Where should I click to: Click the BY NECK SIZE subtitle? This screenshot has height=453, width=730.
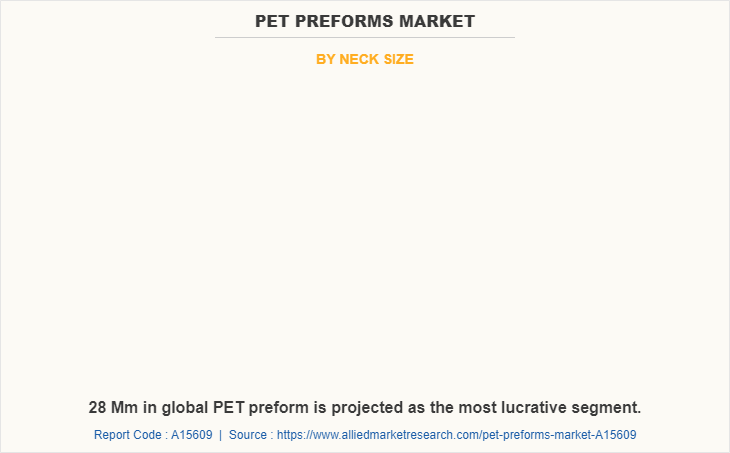click(x=365, y=60)
